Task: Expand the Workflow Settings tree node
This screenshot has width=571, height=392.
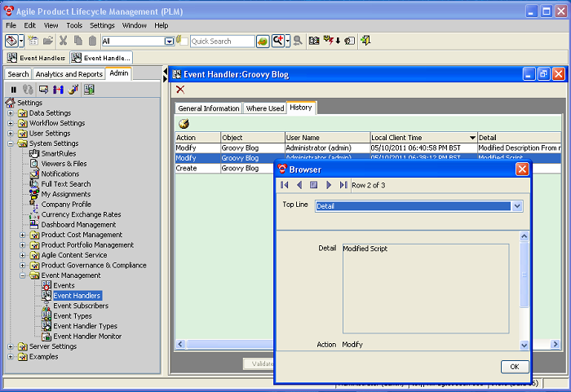Action: point(11,123)
